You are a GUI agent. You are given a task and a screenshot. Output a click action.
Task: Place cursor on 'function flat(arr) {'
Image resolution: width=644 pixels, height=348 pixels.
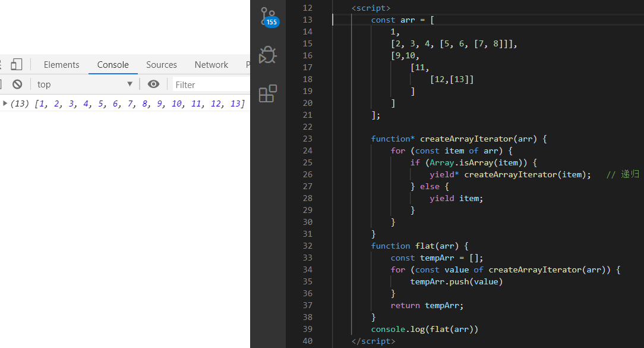tap(420, 246)
